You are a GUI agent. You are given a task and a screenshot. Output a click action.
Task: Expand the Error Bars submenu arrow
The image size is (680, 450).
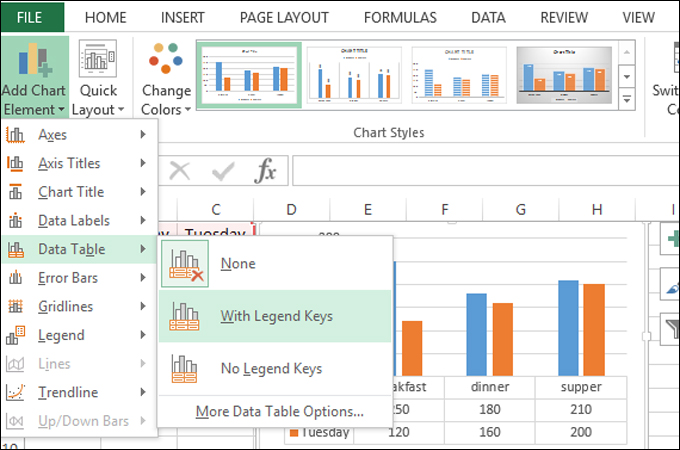[143, 277]
